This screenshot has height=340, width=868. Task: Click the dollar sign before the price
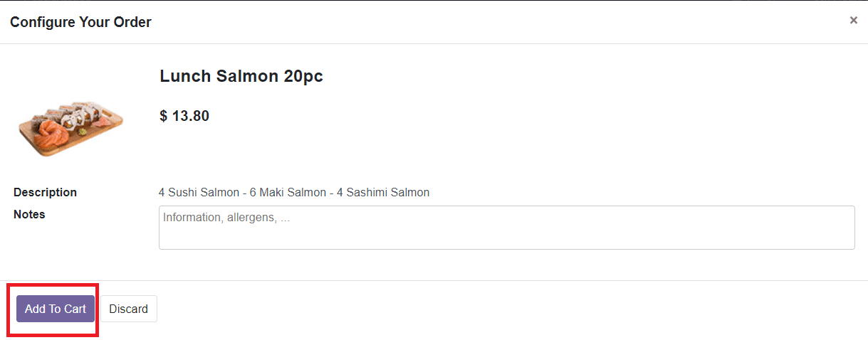click(x=163, y=116)
